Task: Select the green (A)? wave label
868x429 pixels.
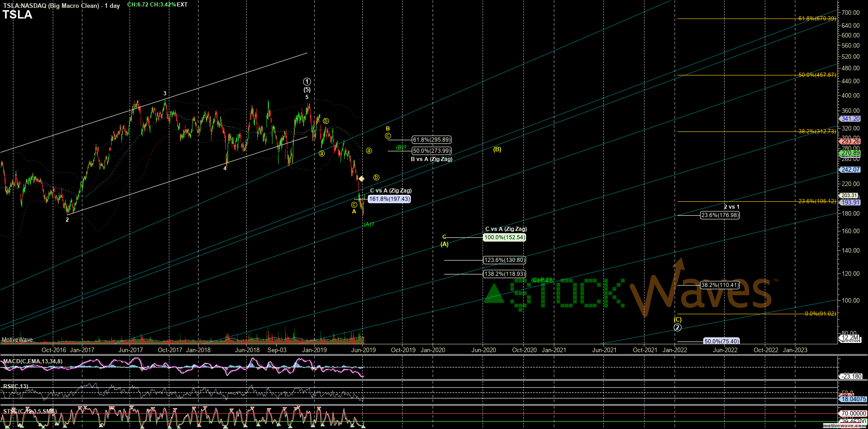Action: pyautogui.click(x=368, y=224)
